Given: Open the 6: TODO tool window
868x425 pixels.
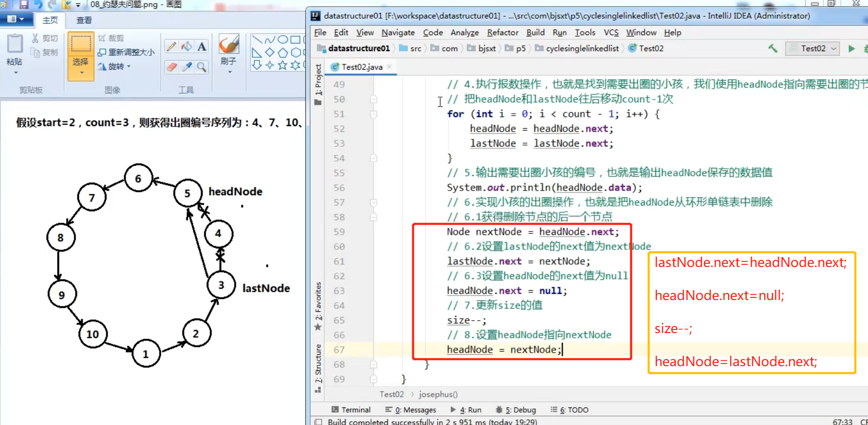Looking at the screenshot, I should pos(569,410).
